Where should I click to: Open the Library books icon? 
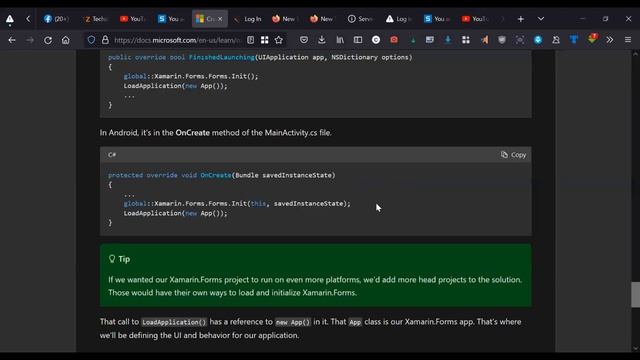tap(340, 40)
